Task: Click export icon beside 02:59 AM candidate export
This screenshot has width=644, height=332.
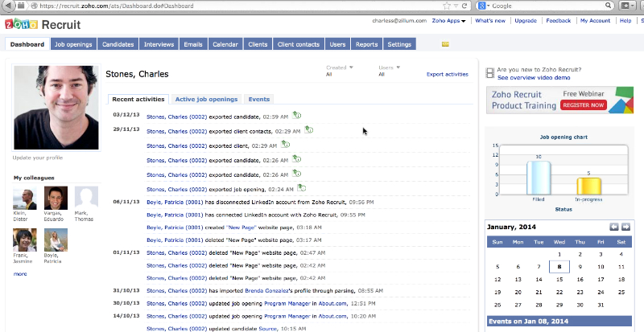Action: 296,116
